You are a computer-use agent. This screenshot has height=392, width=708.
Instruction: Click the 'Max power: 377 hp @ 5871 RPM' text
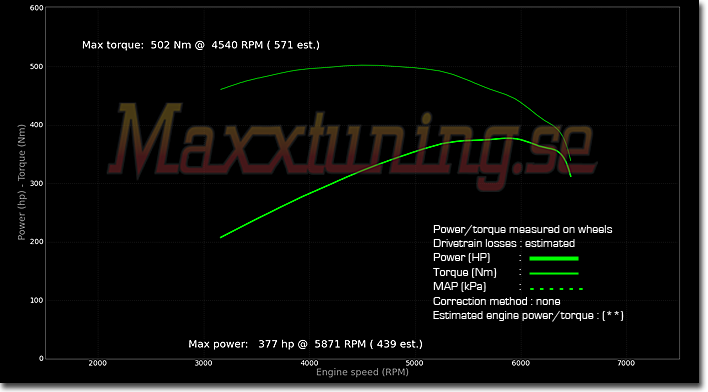coord(277,344)
